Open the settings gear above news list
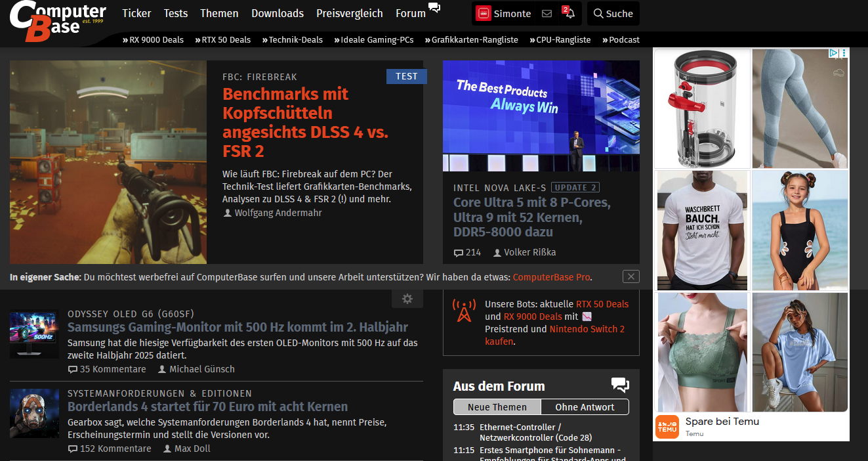Viewport: 868px width, 461px height. (x=407, y=299)
